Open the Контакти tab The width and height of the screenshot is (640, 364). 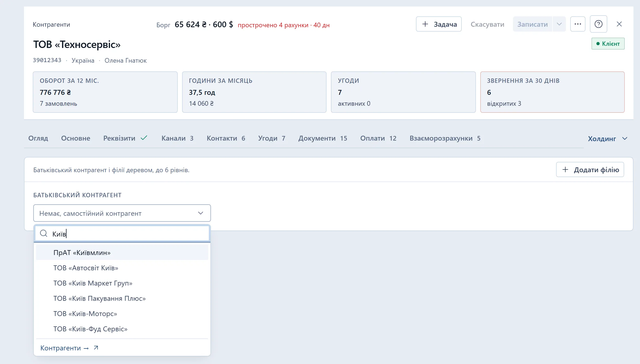pyautogui.click(x=226, y=138)
